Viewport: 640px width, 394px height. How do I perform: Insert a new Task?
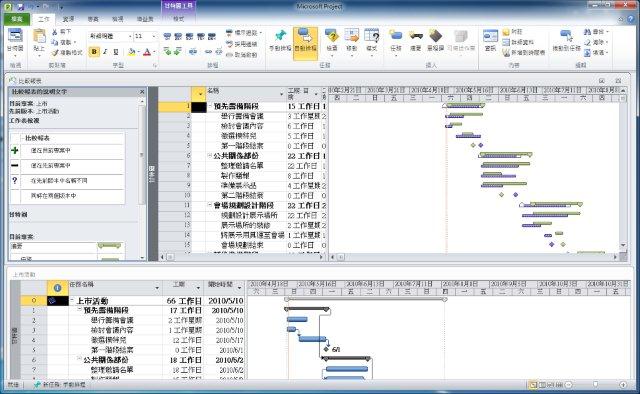(396, 41)
